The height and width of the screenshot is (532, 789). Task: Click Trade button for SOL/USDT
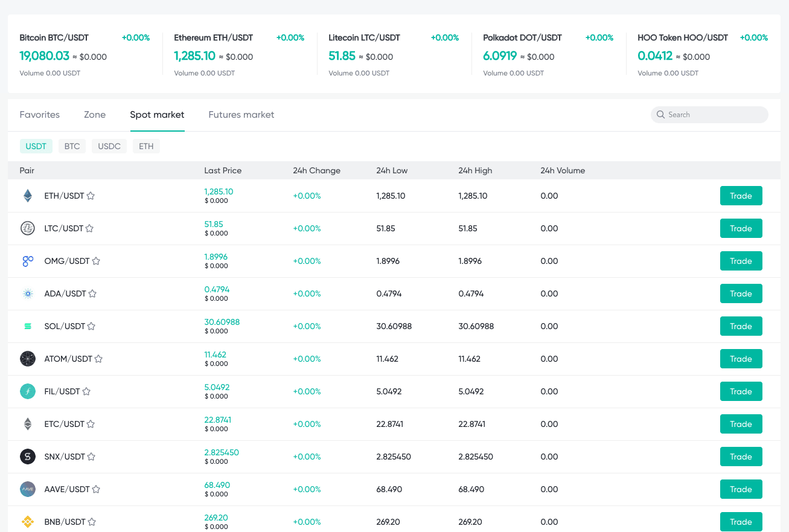pos(741,326)
